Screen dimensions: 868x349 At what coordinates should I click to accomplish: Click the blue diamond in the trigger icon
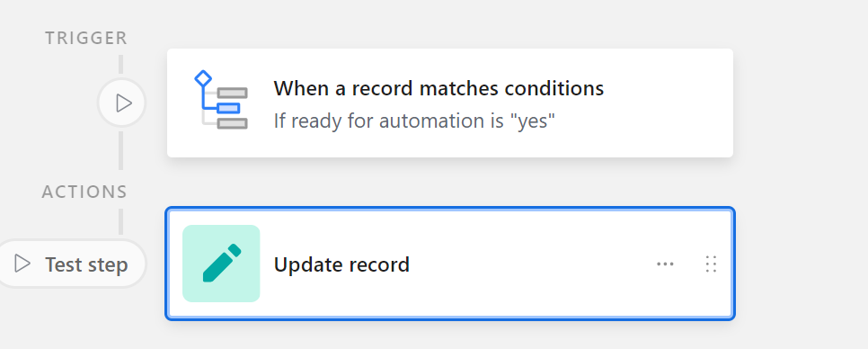click(203, 78)
